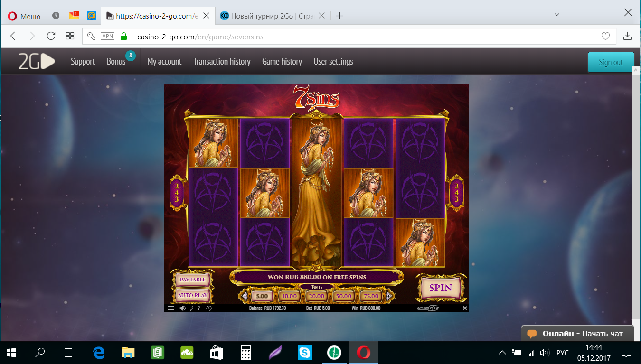Select the 75.00 bet

pos(371,296)
